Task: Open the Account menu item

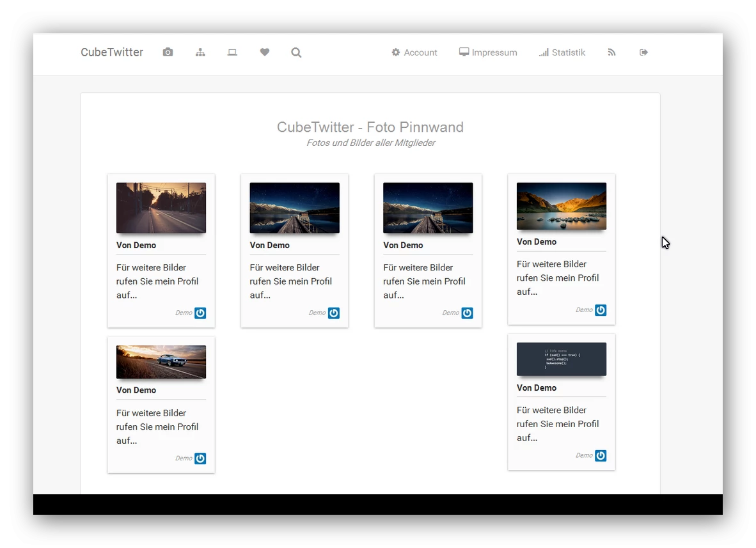Action: pos(414,52)
